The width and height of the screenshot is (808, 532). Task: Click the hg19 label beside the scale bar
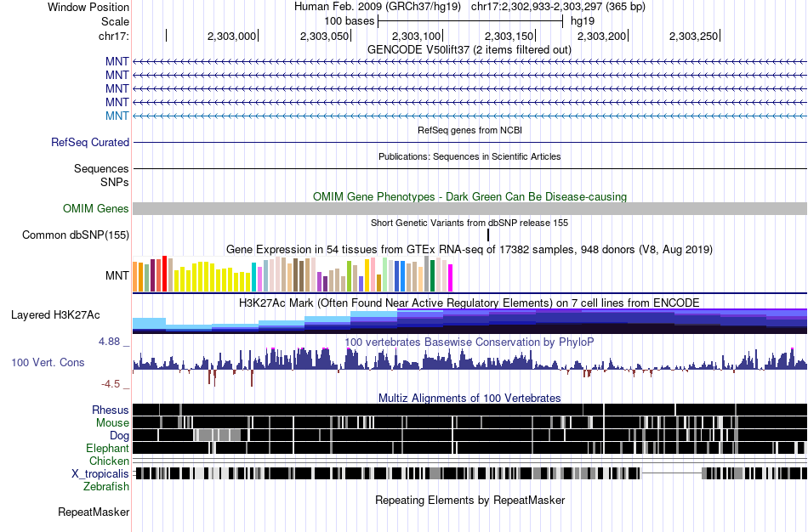[x=583, y=21]
